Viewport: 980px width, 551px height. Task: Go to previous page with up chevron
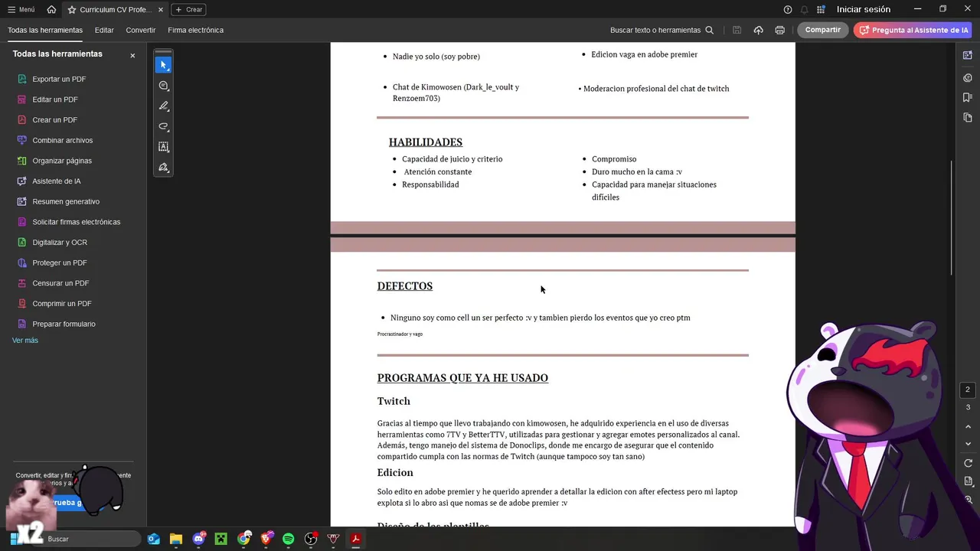click(x=968, y=426)
